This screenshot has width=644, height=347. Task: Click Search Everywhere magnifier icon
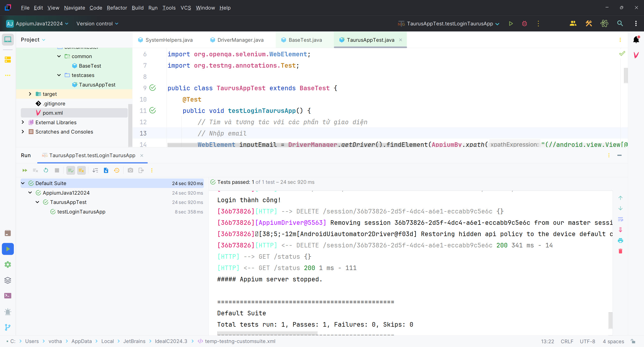[x=620, y=24]
